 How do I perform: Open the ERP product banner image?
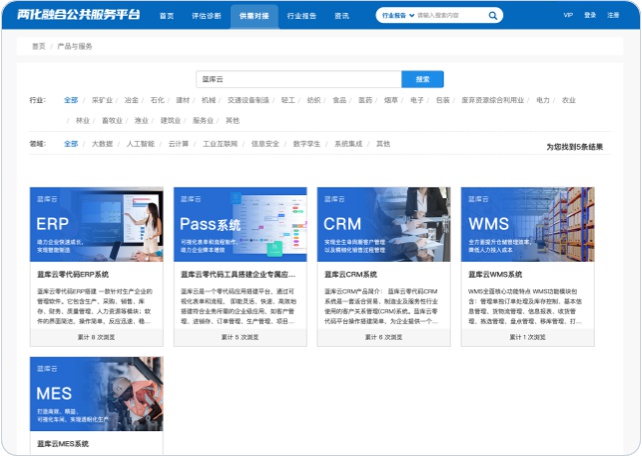[97, 224]
